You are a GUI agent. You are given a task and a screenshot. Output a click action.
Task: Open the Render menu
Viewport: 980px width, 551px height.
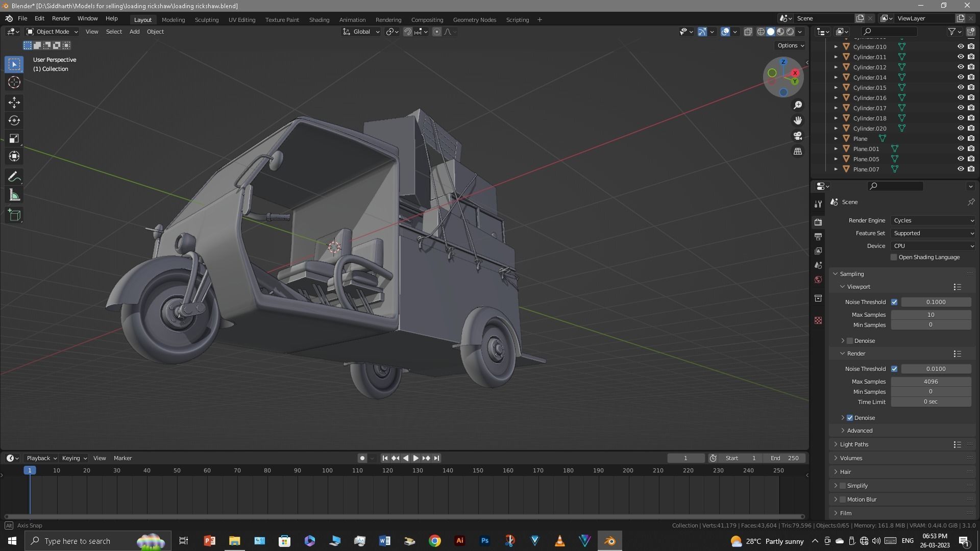[61, 18]
